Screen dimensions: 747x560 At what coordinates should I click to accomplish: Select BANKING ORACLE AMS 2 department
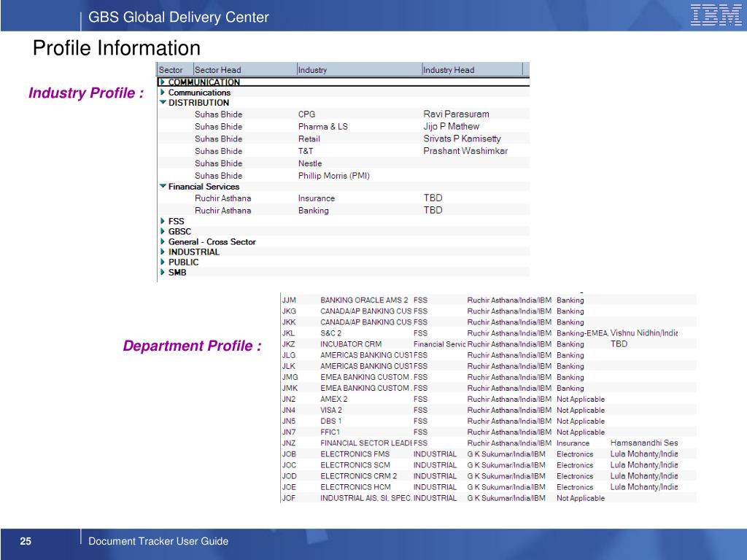[x=364, y=300]
